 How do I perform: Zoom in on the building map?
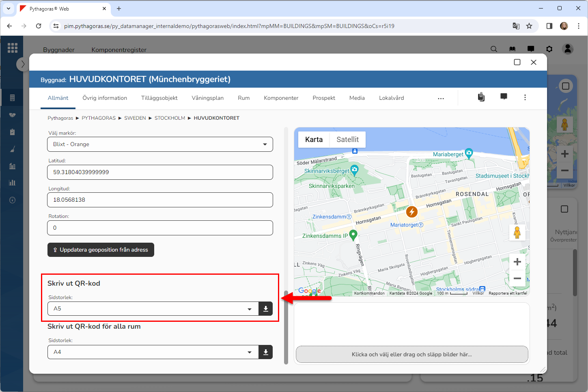pos(517,262)
